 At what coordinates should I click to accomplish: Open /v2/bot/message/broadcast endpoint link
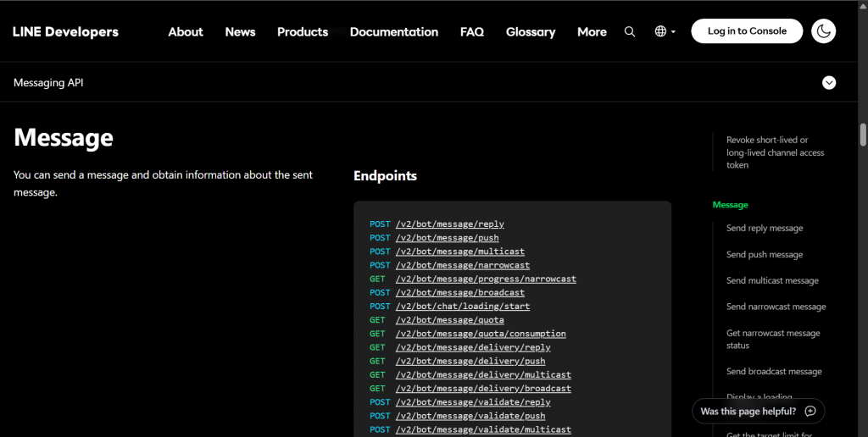(460, 293)
